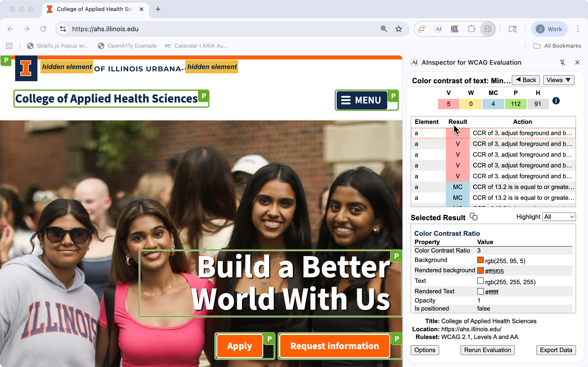588x367 pixels.
Task: Click the pin icon in AInspector panel header
Action: [x=563, y=63]
